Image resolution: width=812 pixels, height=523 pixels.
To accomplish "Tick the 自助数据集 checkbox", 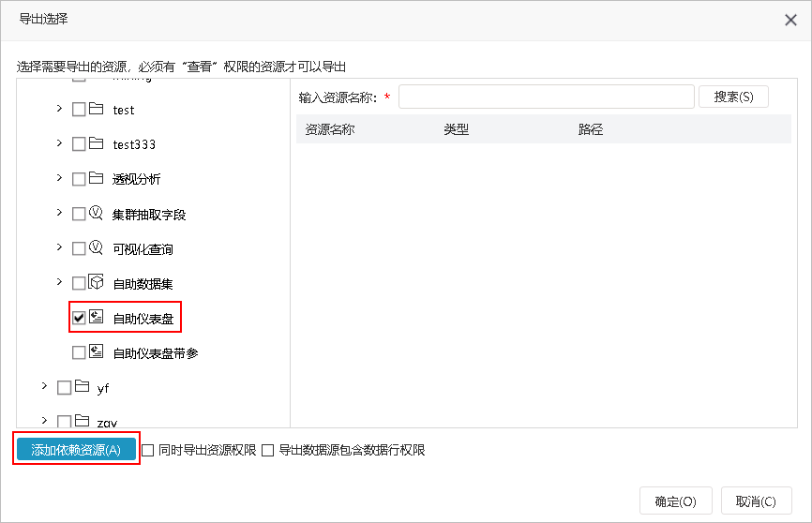I will [79, 283].
